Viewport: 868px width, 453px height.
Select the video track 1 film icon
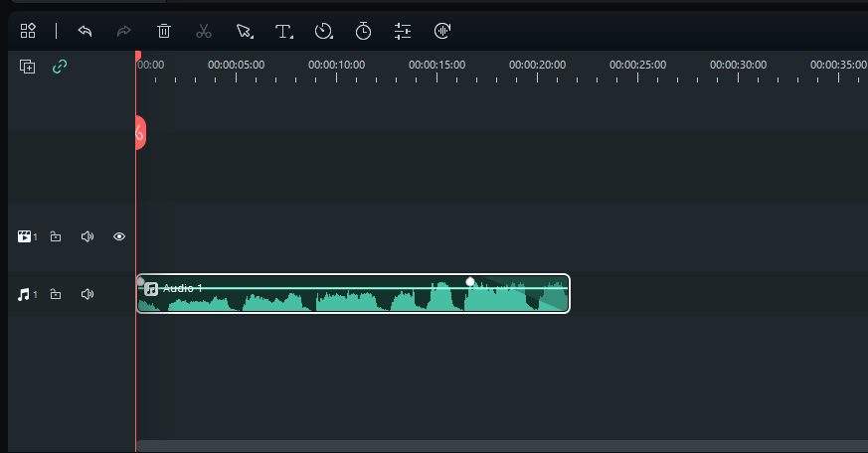[x=24, y=236]
